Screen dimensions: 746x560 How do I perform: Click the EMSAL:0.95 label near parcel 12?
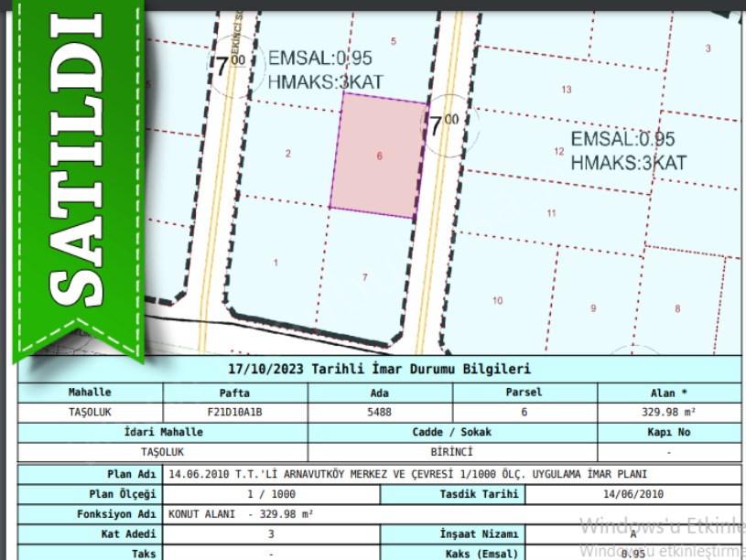click(622, 139)
